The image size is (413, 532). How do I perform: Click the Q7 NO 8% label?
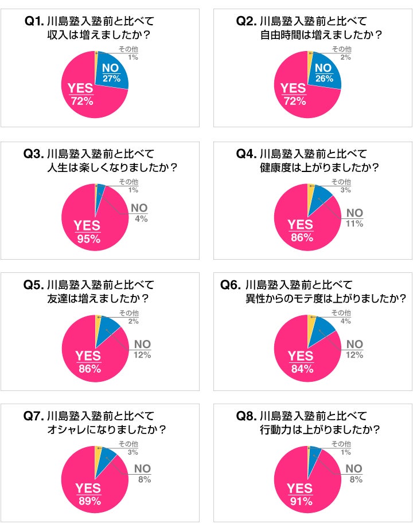(x=142, y=474)
